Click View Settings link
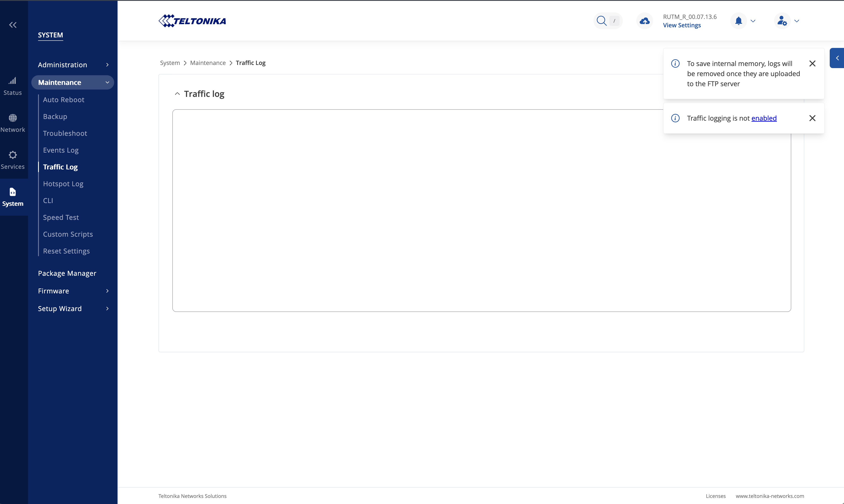 coord(682,25)
